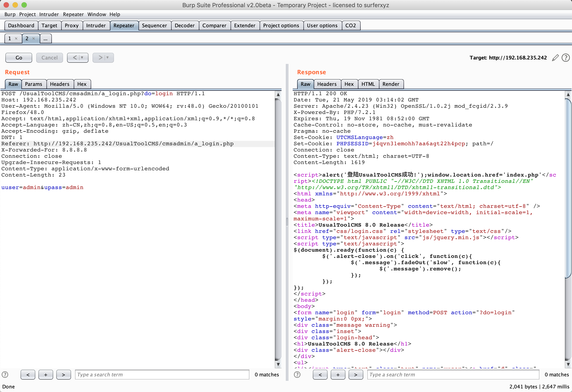Show response Headers view
The image size is (572, 392).
coord(327,84)
